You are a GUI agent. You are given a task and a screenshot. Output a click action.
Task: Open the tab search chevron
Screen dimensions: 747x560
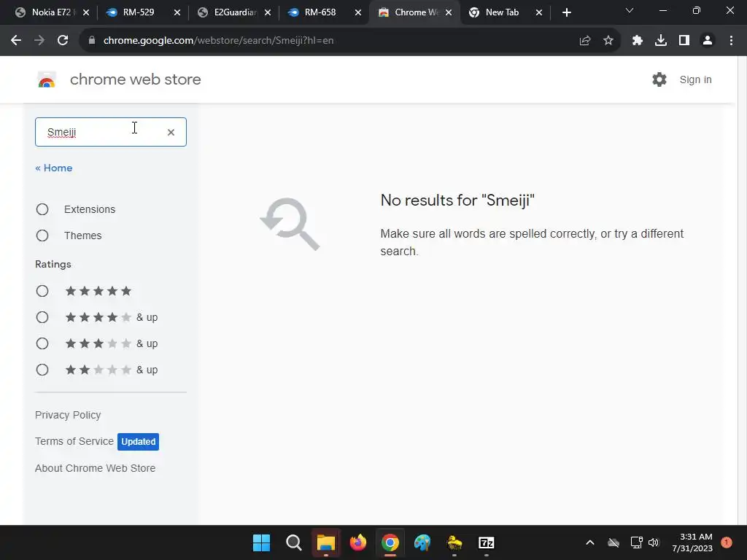click(630, 10)
